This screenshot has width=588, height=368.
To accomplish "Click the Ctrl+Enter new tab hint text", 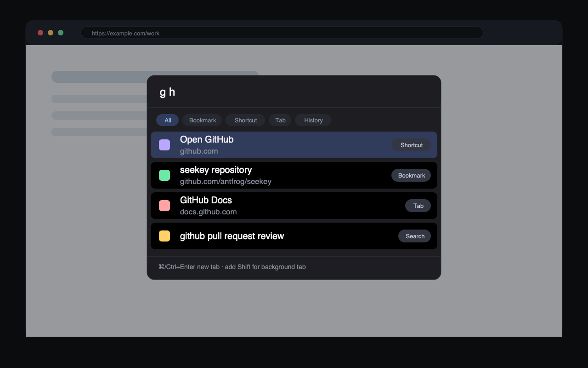I will (x=232, y=267).
